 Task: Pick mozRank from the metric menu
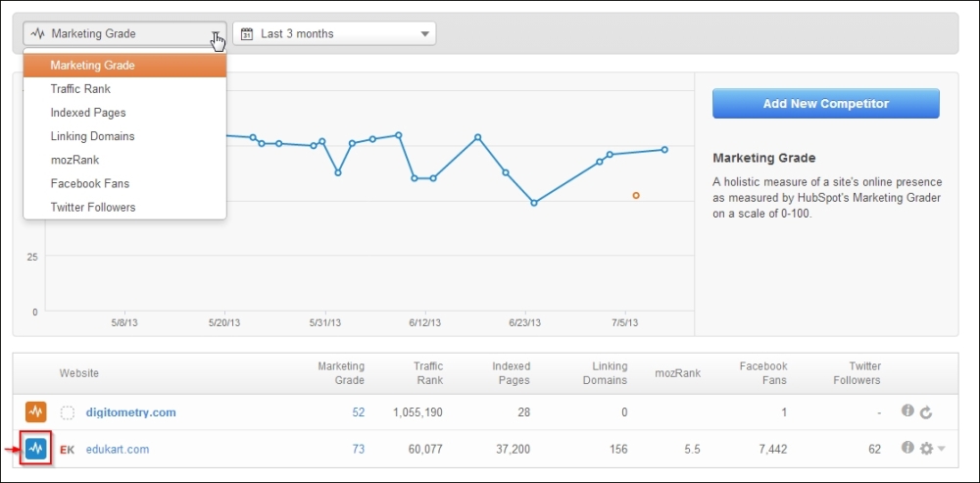coord(74,160)
